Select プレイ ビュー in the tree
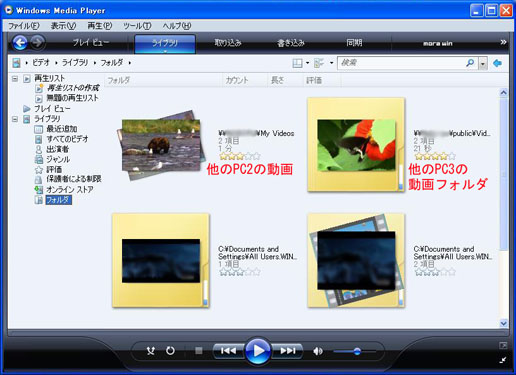 coord(52,109)
